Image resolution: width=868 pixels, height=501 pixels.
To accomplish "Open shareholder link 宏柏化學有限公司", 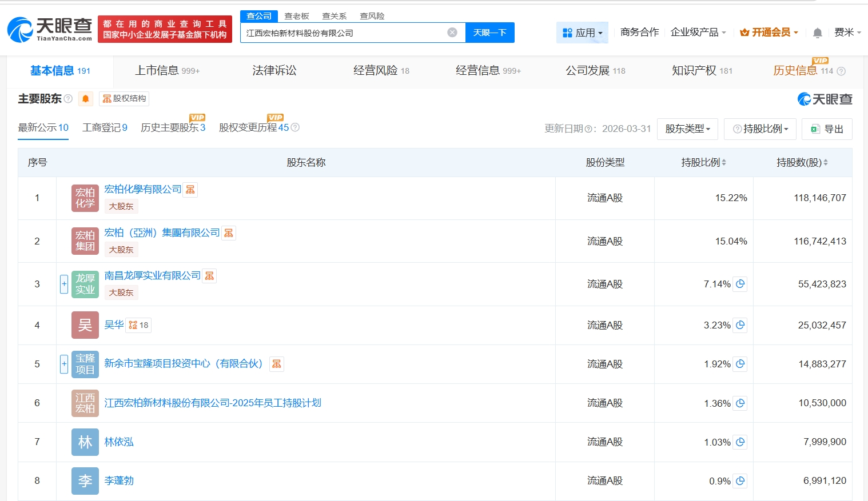I will [x=143, y=190].
